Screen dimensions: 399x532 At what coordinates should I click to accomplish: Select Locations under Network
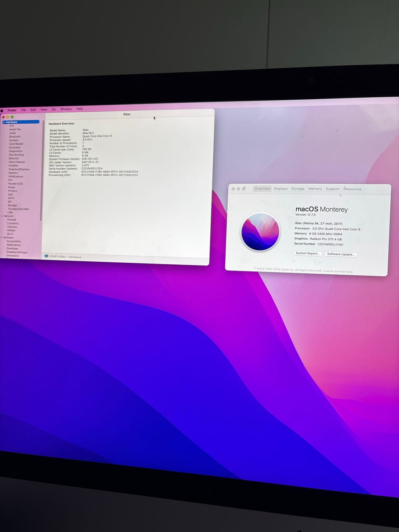(x=13, y=224)
